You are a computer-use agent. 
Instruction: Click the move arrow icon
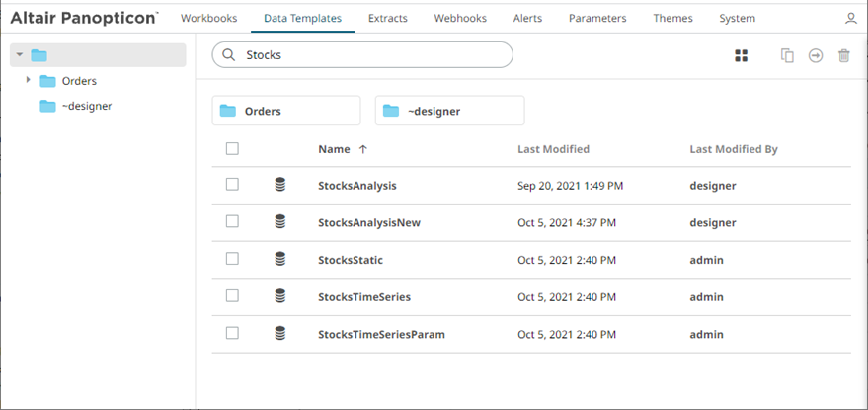point(816,56)
